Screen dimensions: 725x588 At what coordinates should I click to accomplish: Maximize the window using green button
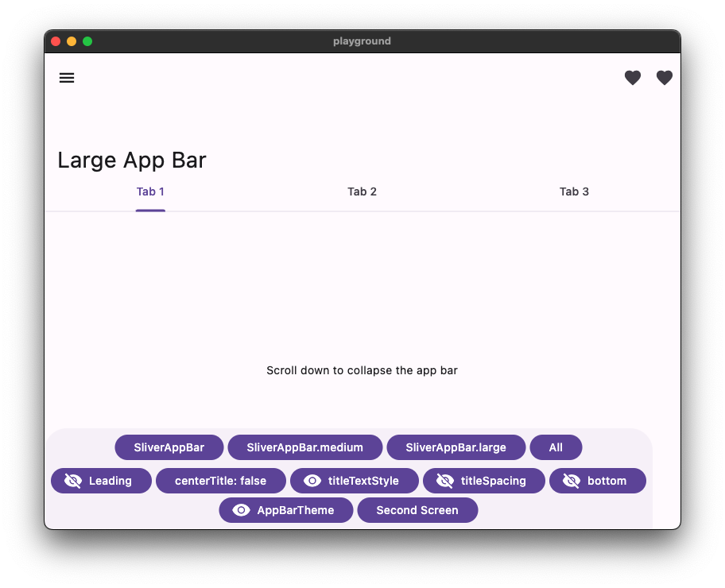[87, 41]
